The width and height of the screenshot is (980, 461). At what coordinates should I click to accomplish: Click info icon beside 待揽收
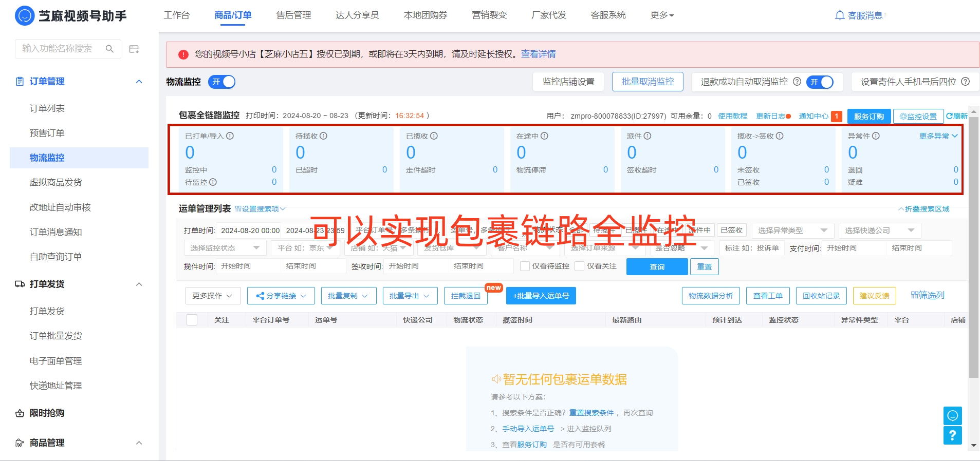pyautogui.click(x=323, y=136)
